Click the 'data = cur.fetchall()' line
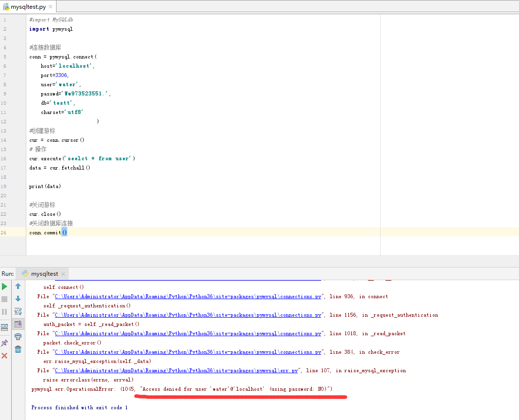This screenshot has width=519, height=420. (59, 168)
